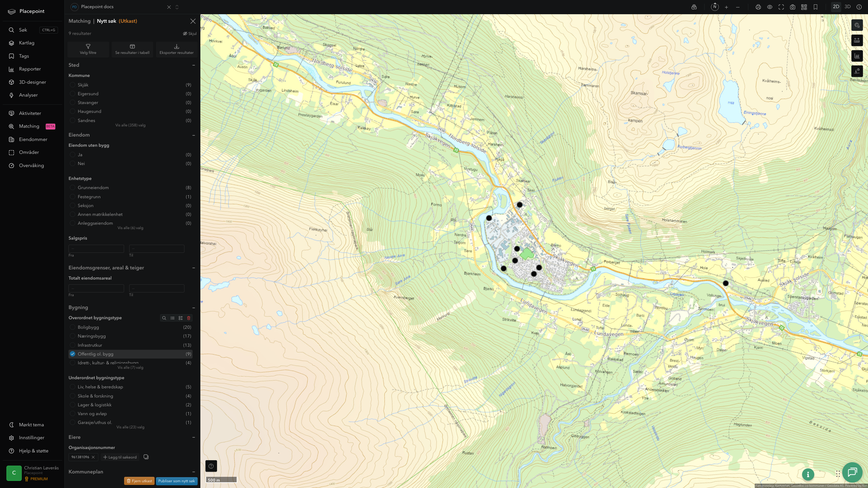Select the Skjåk kommune option
Viewport: 868px width, 488px height.
pyautogui.click(x=131, y=85)
